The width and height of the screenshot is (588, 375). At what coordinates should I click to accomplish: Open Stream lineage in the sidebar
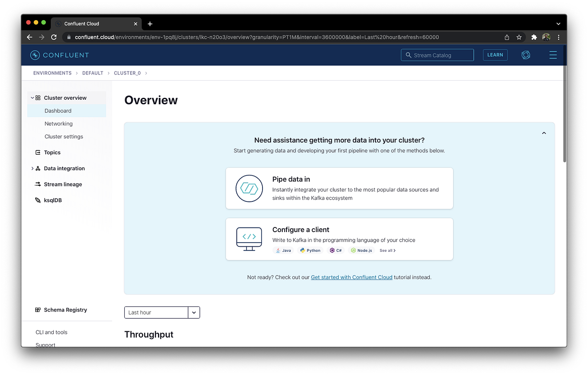[63, 185]
